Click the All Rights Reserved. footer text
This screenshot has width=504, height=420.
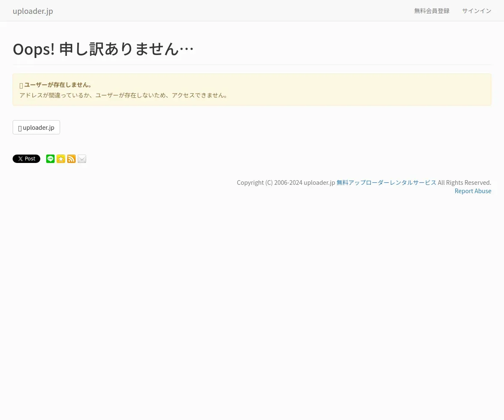pos(465,183)
